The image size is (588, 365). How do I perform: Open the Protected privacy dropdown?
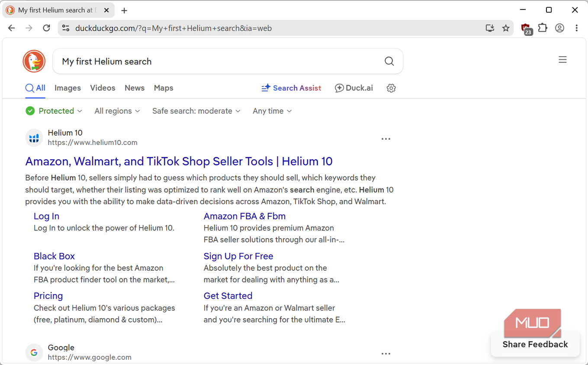[54, 111]
